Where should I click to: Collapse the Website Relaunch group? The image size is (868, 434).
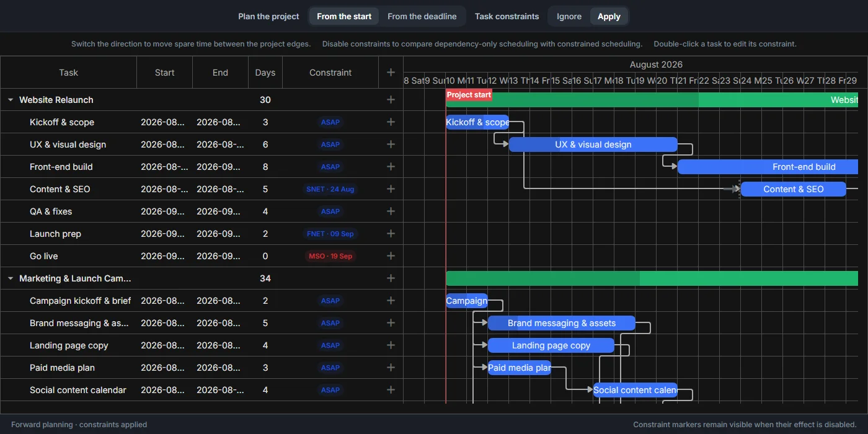point(11,100)
